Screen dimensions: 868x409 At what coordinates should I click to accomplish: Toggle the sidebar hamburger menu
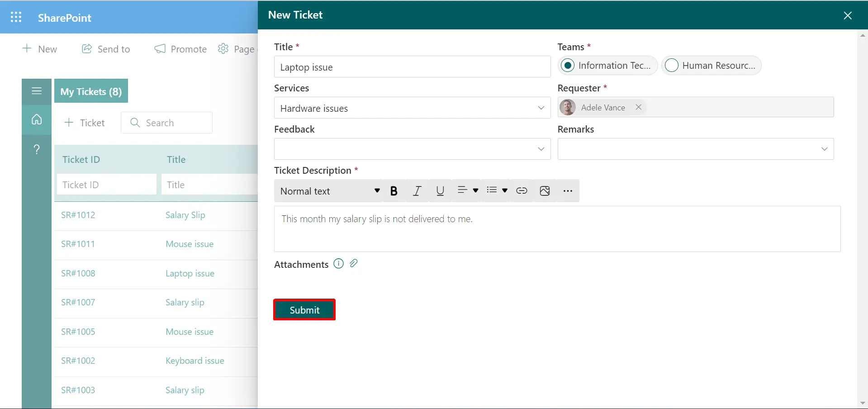36,91
